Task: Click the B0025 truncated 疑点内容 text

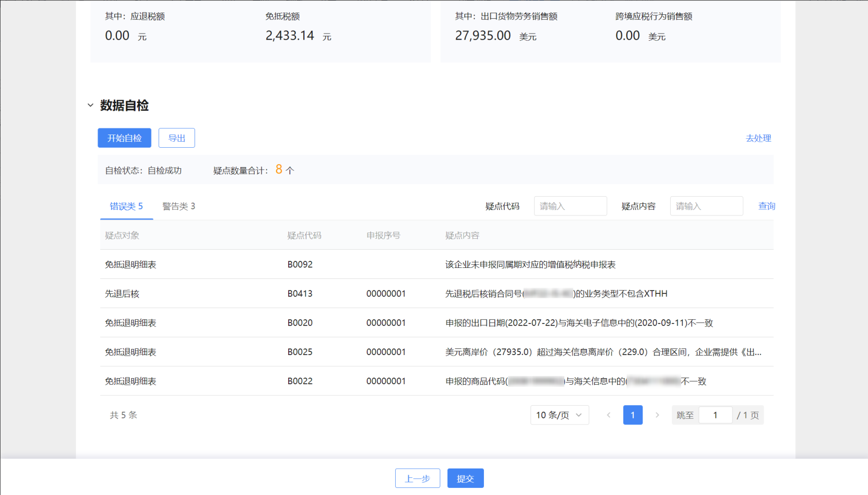Action: (x=603, y=352)
